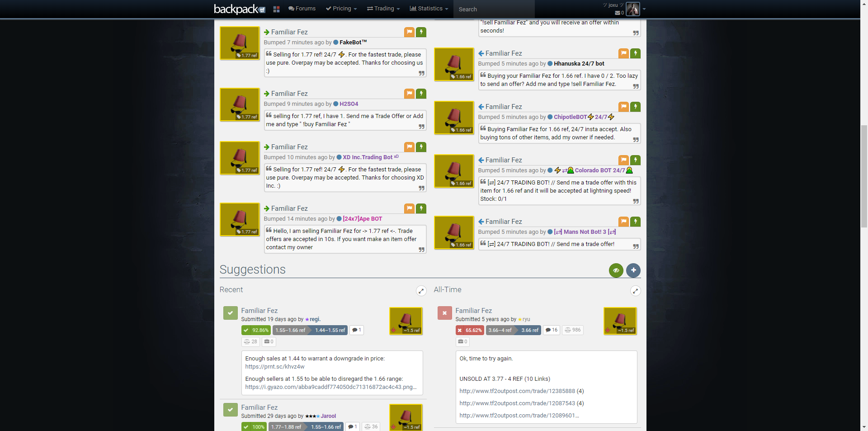Send trade offer to Colorado BOT 24/7
868x431 pixels.
(635, 160)
